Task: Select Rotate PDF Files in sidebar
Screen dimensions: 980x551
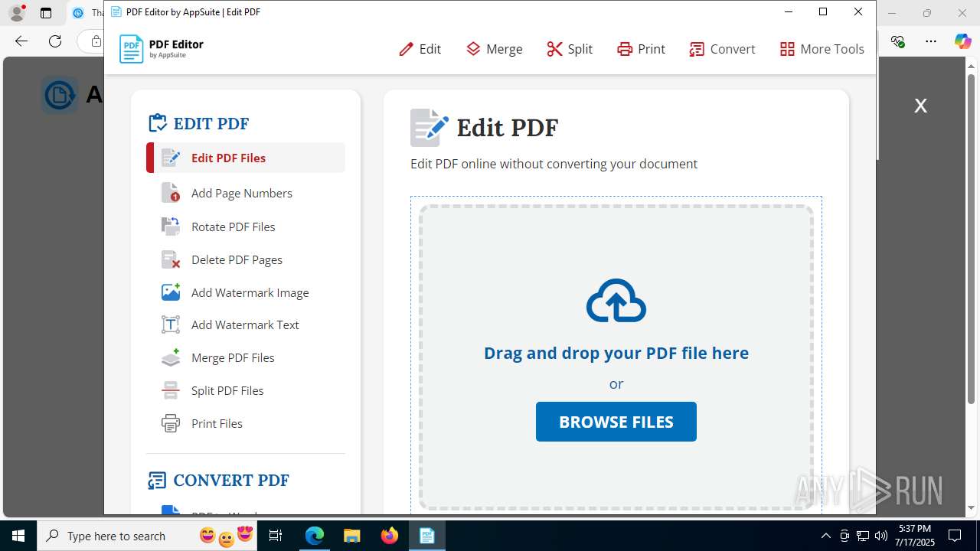Action: coord(246,227)
